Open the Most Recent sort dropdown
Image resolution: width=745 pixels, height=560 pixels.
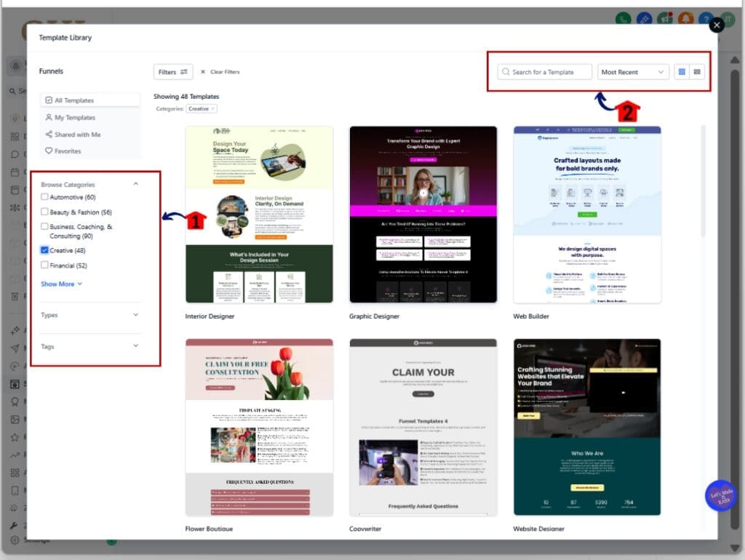tap(633, 72)
